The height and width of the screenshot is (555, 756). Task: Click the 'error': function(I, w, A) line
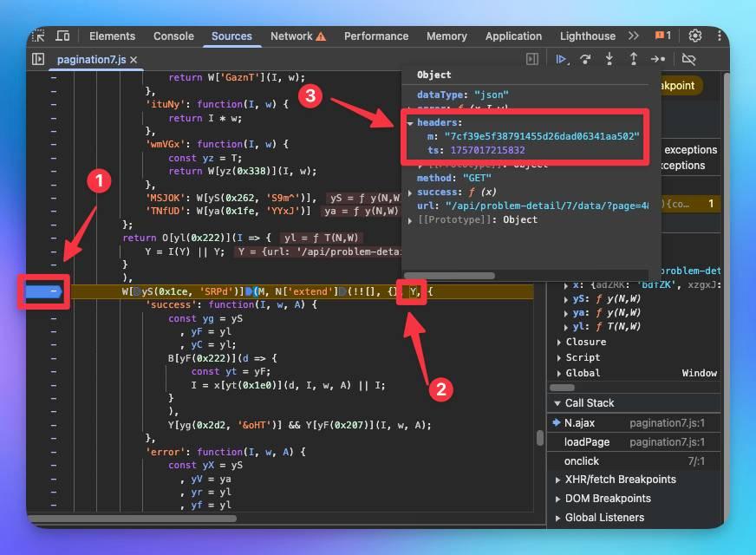coord(225,452)
